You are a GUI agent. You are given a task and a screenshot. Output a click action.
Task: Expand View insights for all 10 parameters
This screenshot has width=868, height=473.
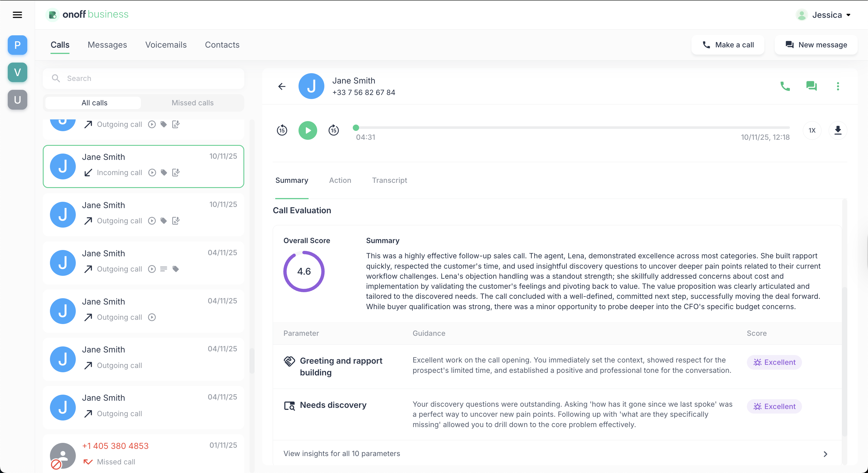(x=557, y=454)
